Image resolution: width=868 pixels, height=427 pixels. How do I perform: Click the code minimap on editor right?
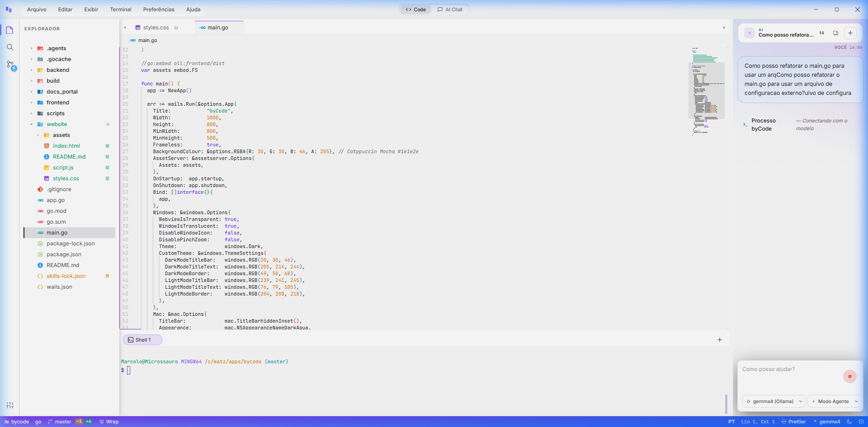706,90
